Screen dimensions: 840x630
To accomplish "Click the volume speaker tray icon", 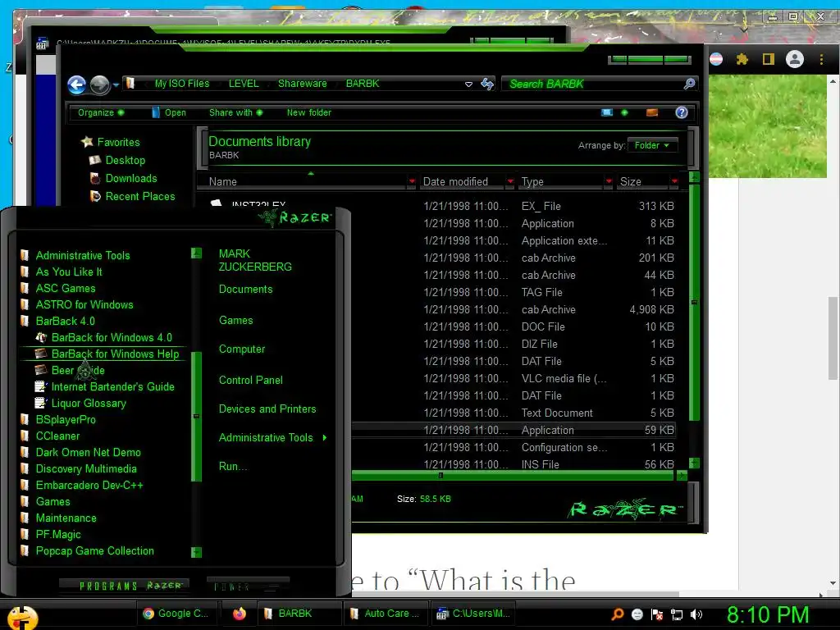I will 696,614.
